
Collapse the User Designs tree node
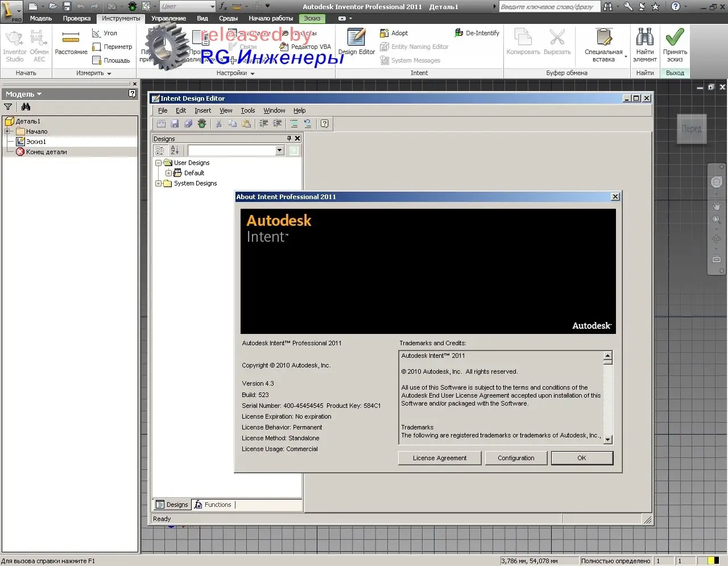pyautogui.click(x=158, y=163)
